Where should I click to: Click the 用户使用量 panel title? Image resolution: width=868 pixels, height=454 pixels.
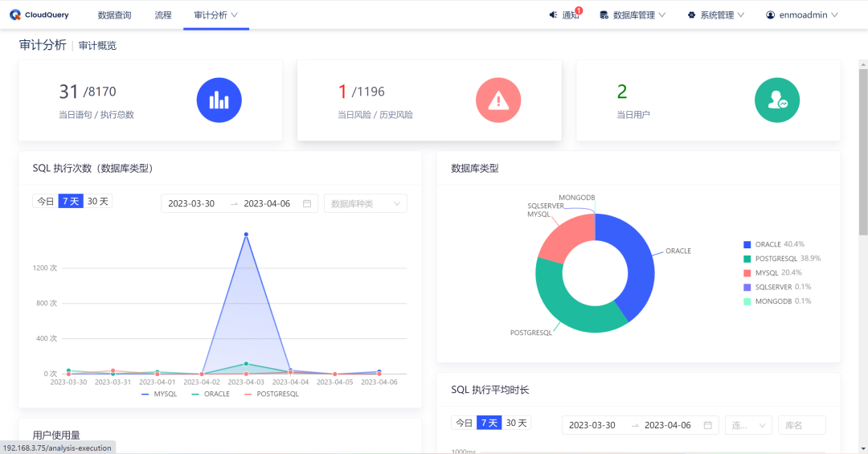tap(56, 436)
